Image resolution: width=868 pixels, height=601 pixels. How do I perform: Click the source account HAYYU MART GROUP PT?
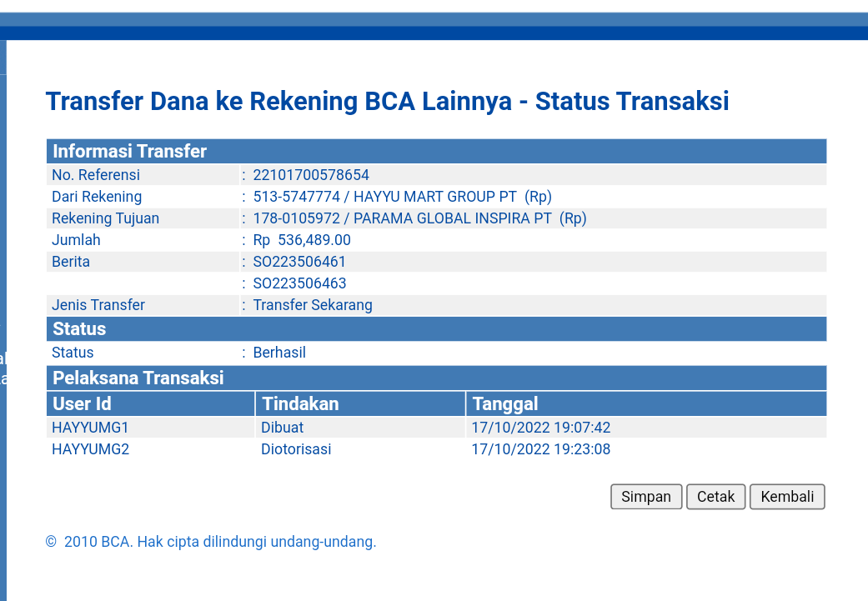pos(402,197)
